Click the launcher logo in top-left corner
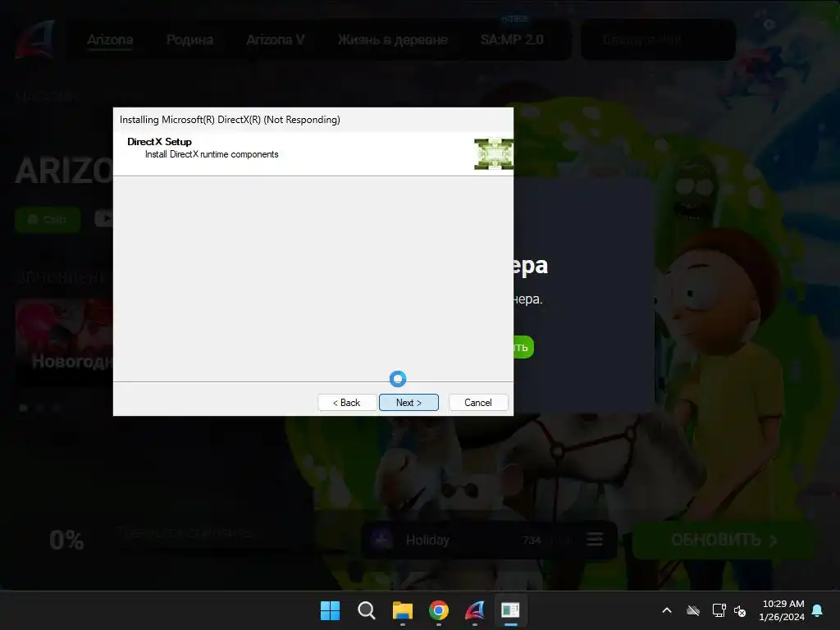Image resolution: width=840 pixels, height=630 pixels. click(x=34, y=39)
